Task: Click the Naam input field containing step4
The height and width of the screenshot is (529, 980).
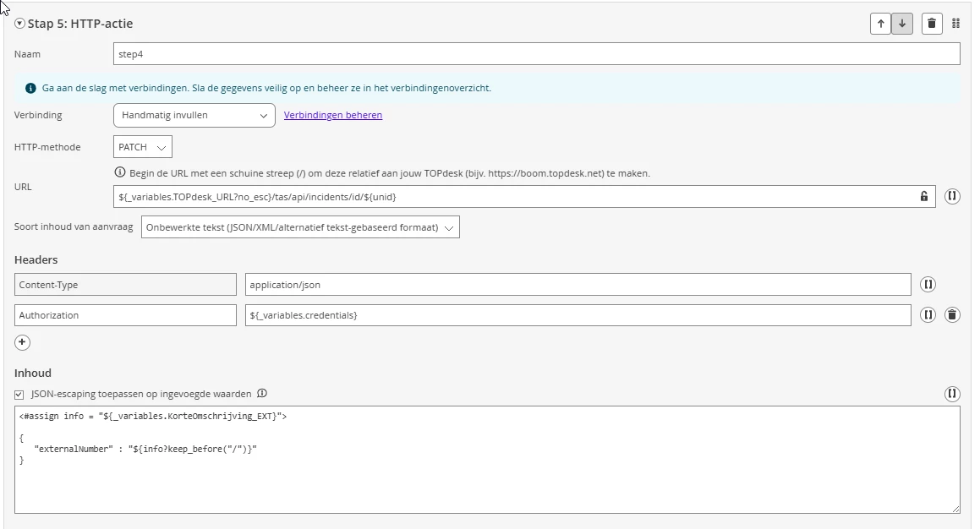Action: click(x=536, y=54)
